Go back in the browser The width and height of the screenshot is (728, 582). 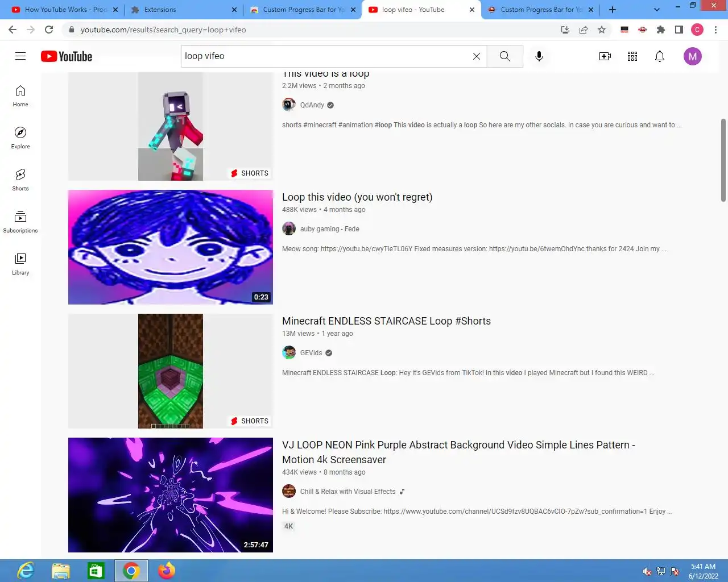pyautogui.click(x=13, y=30)
